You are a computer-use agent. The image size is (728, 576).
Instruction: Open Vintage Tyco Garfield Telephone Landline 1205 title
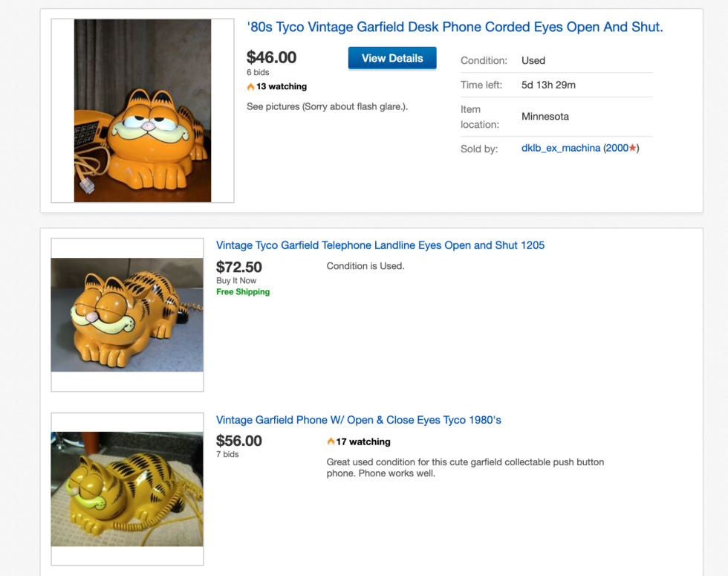pyautogui.click(x=380, y=245)
